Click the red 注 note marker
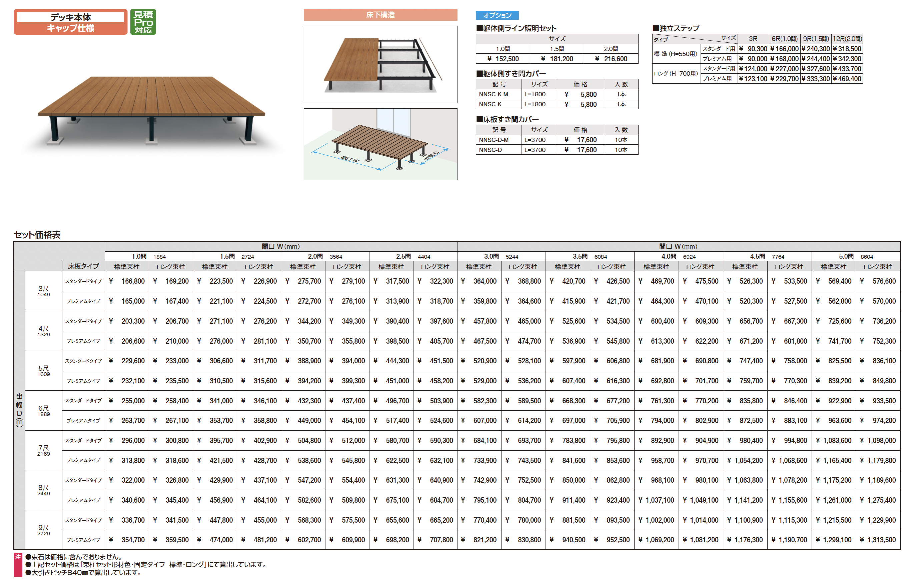The height and width of the screenshot is (588, 916). pos(18,565)
